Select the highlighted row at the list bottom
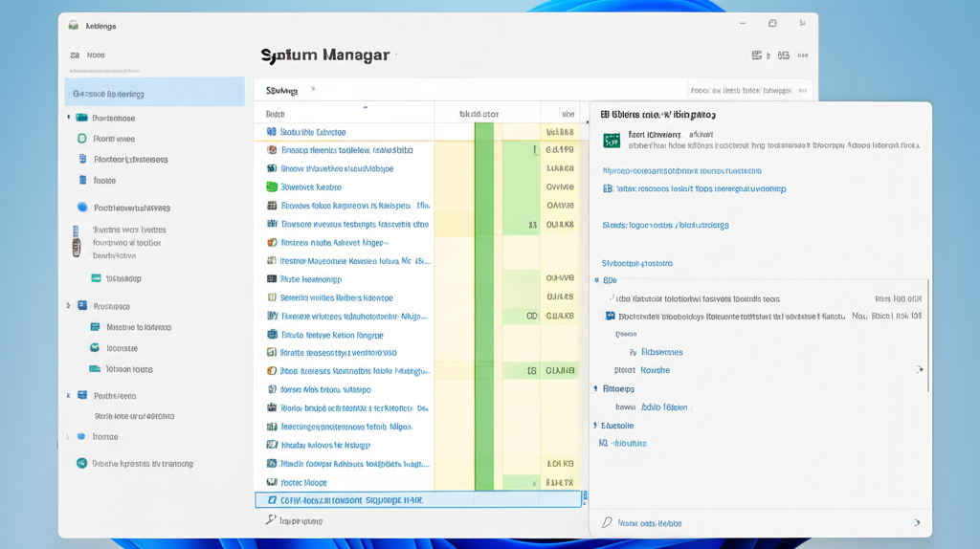 (x=418, y=500)
